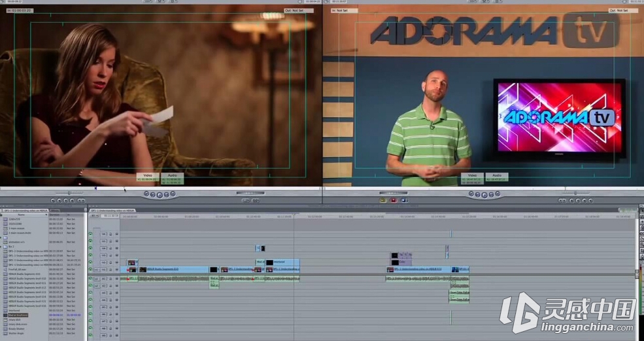This screenshot has width=644, height=341.
Task: Click the a2 source patch control
Action: (97, 286)
